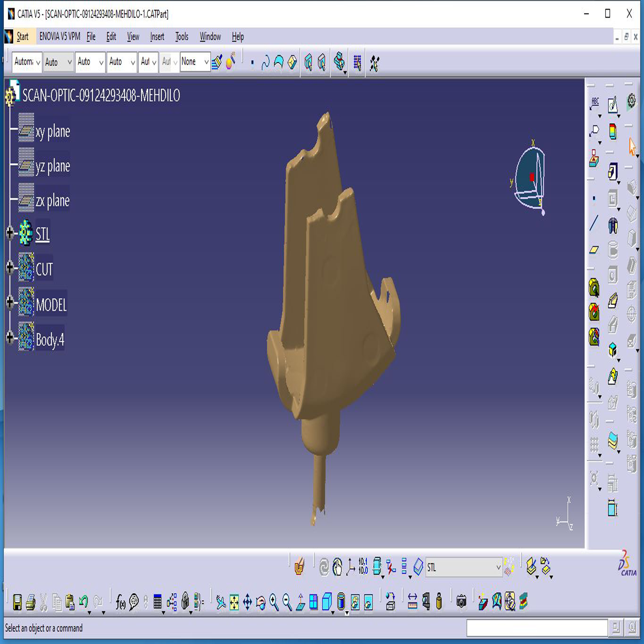The width and height of the screenshot is (644, 644).
Task: Click the Paste clipboard icon
Action: click(x=70, y=602)
